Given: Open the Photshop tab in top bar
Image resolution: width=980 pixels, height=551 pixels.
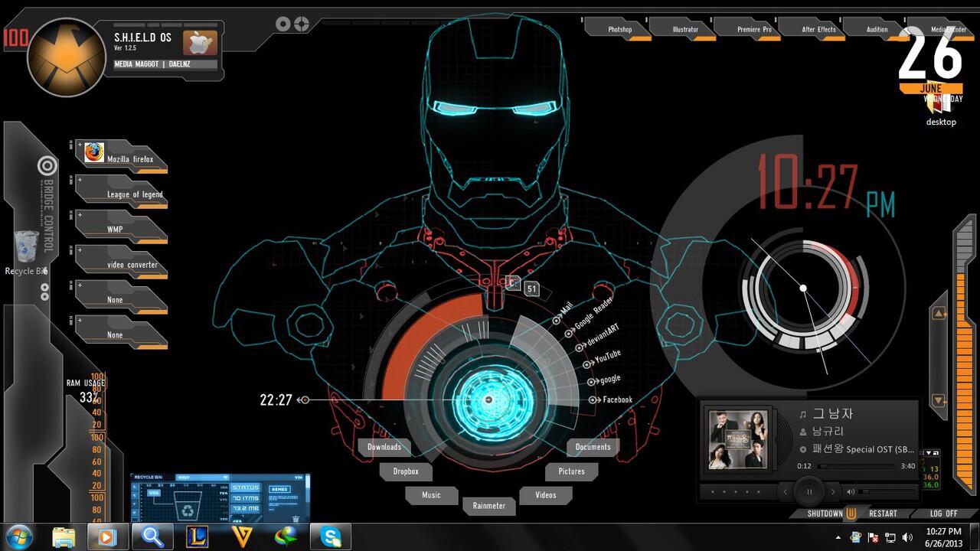Looking at the screenshot, I should point(619,29).
